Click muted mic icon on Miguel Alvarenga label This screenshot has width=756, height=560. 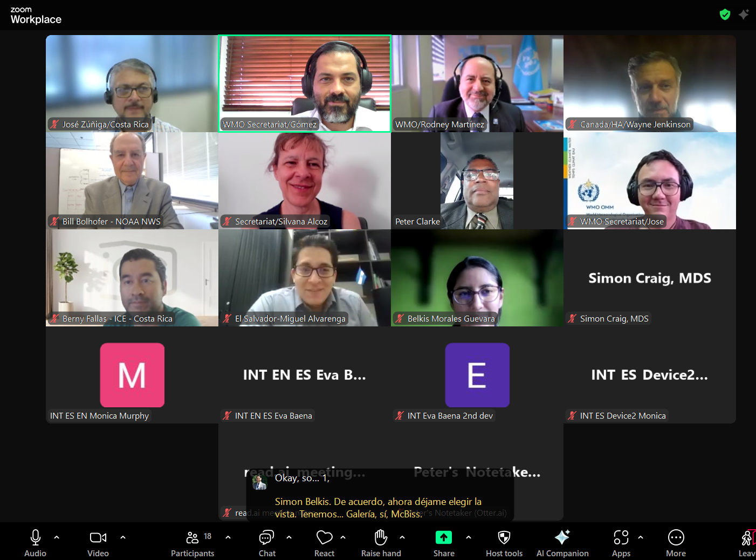point(227,318)
